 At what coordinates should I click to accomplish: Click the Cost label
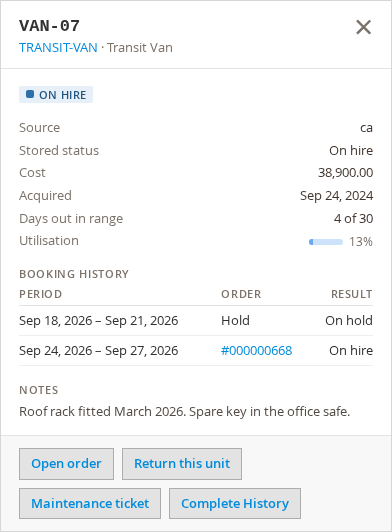(32, 173)
